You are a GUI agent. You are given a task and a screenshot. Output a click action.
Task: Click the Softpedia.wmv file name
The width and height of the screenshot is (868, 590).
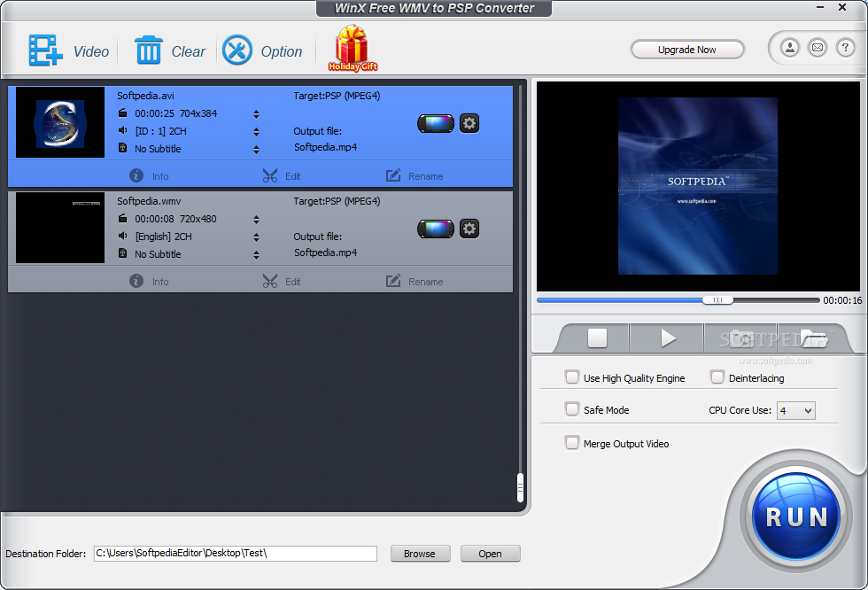149,201
